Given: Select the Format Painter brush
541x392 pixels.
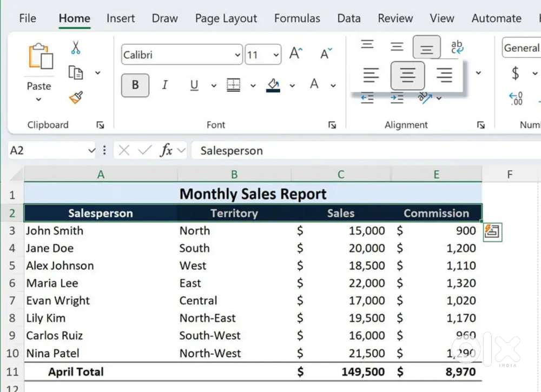Looking at the screenshot, I should 76,97.
